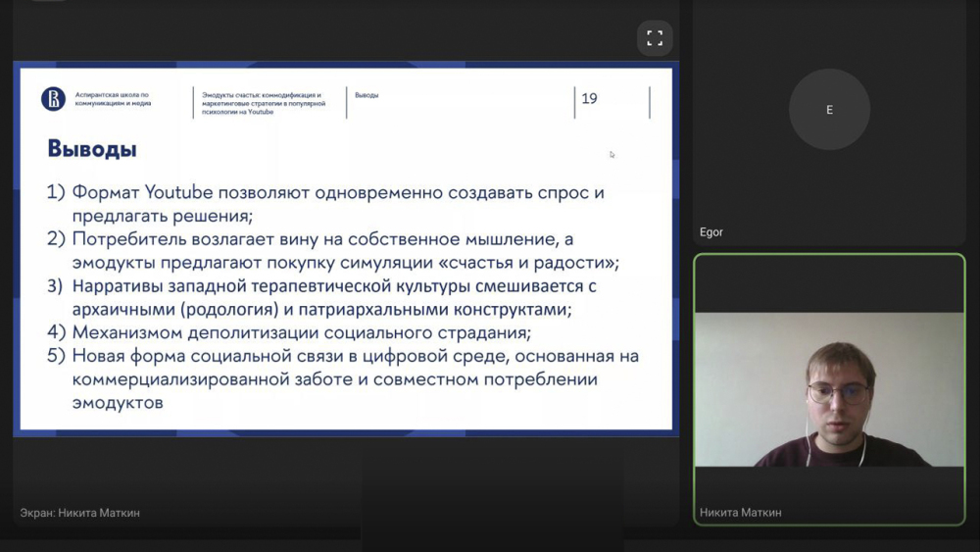Click the "Выводы" slide heading

(x=92, y=149)
